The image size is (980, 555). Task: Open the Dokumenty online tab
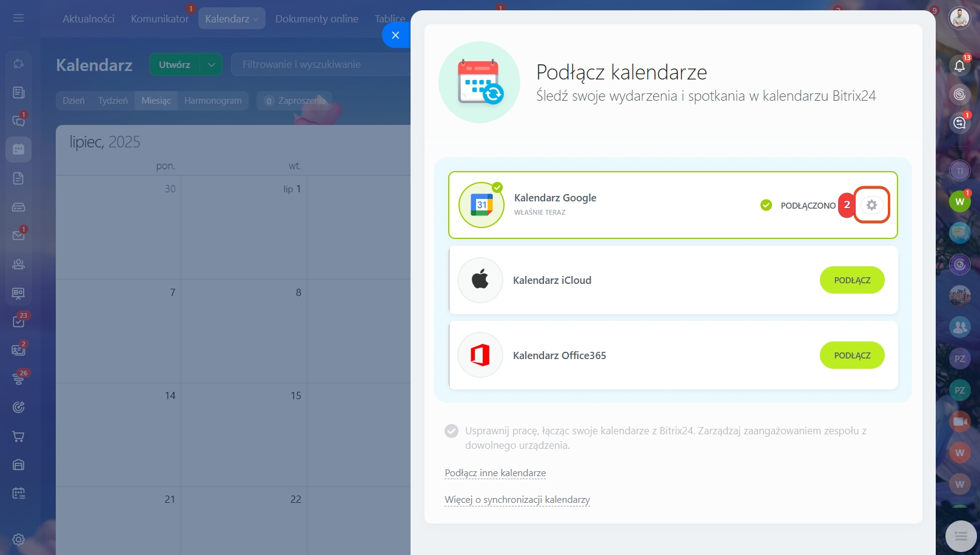click(317, 19)
